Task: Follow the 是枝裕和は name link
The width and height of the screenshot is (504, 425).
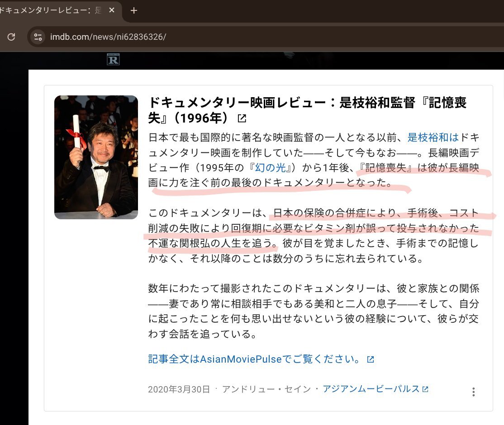Action: click(x=433, y=137)
